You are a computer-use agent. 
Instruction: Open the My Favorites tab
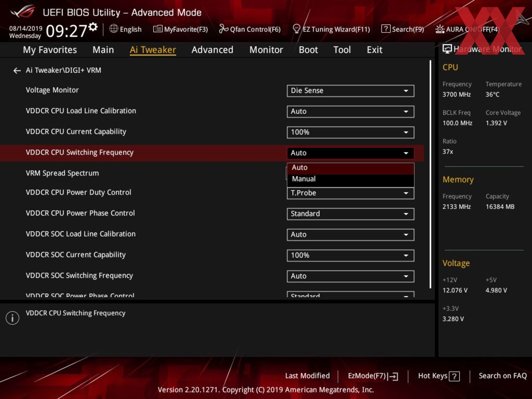point(50,50)
